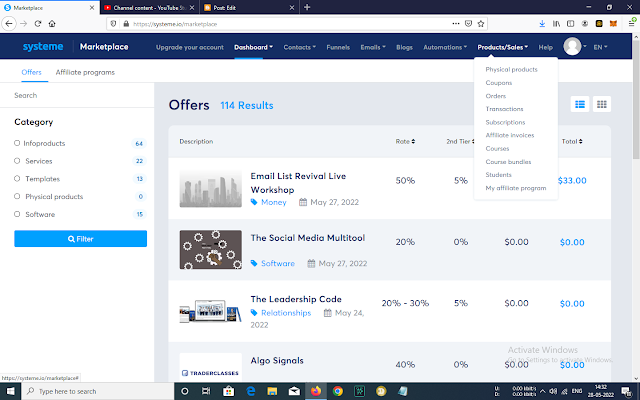Open Microsoft Store from the taskbar
This screenshot has height=400, width=640.
coord(229,391)
